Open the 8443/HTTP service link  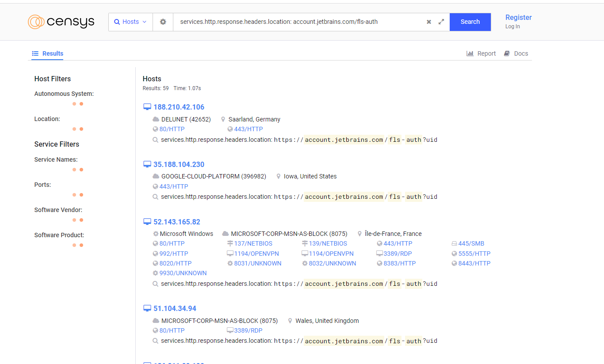point(474,263)
